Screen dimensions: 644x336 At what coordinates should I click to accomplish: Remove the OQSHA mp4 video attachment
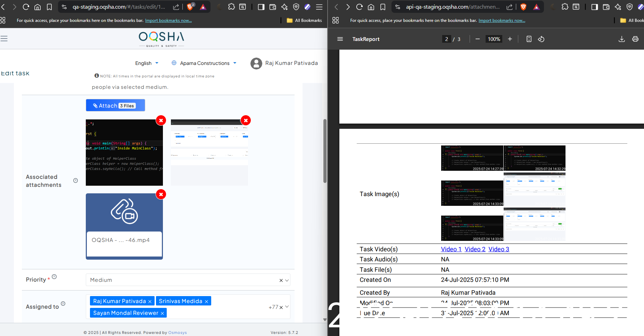[161, 194]
